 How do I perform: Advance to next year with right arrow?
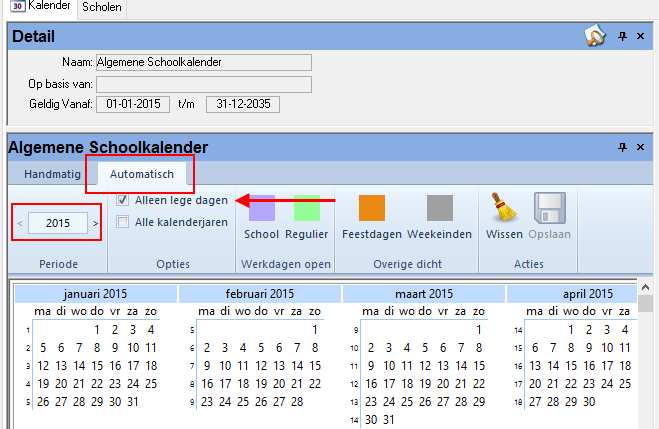[x=96, y=223]
